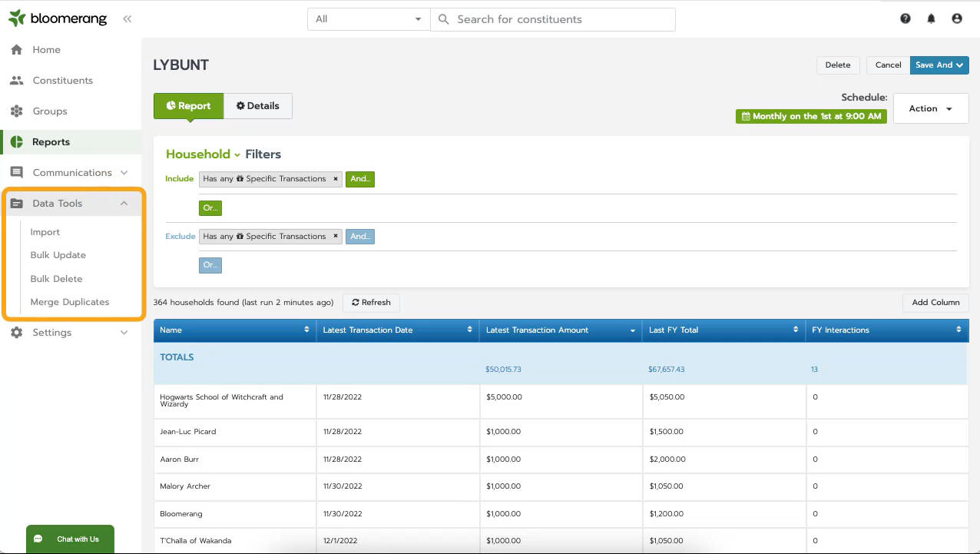Go to Home in the sidebar
Viewport: 980px width, 554px height.
[x=46, y=50]
